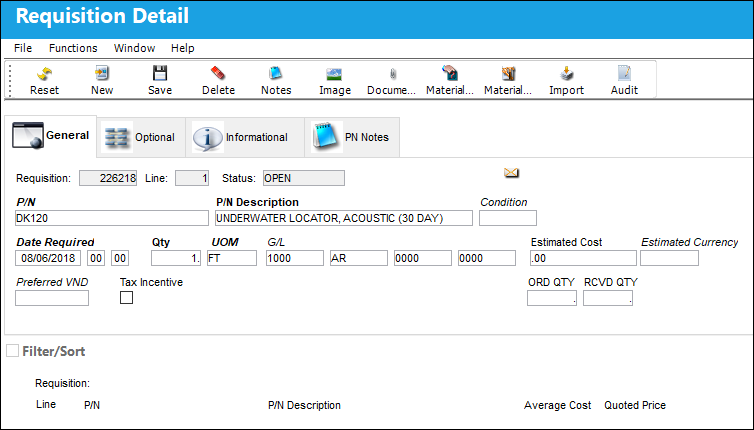
Task: Save the requisition using the floppy icon
Action: coord(160,74)
